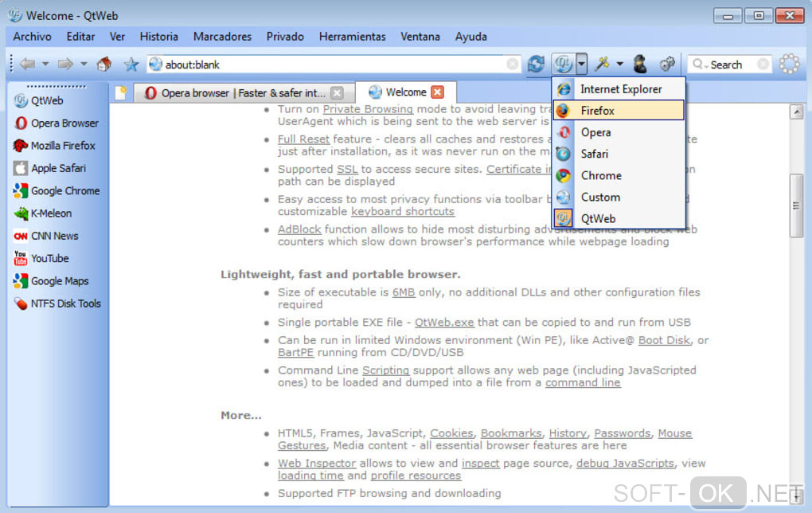The image size is (812, 513).
Task: Follow the AdBlock link
Action: (x=299, y=229)
